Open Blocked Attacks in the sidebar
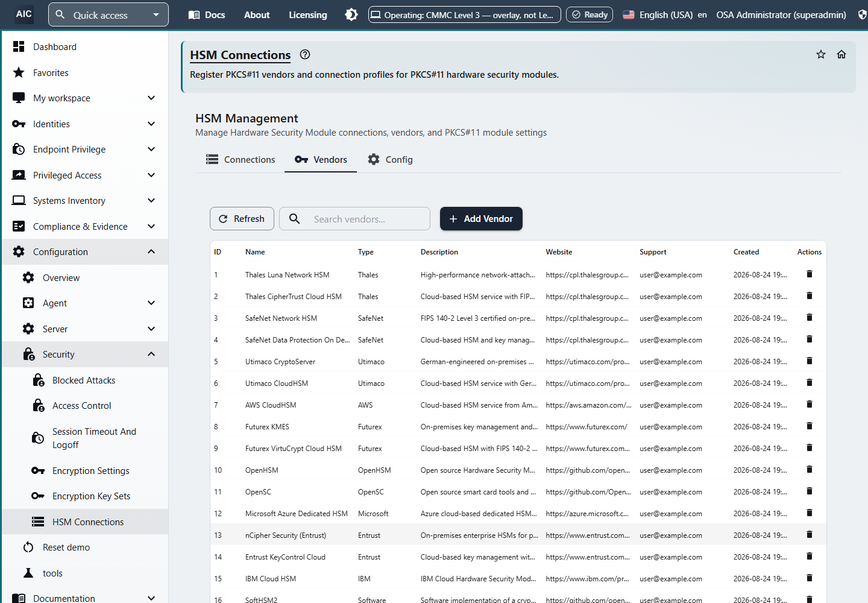 [85, 380]
